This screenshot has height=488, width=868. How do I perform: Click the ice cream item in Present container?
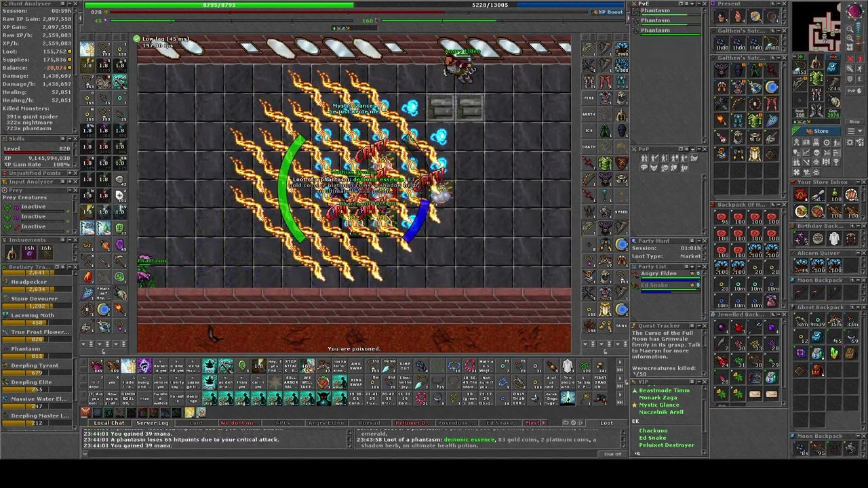[738, 16]
